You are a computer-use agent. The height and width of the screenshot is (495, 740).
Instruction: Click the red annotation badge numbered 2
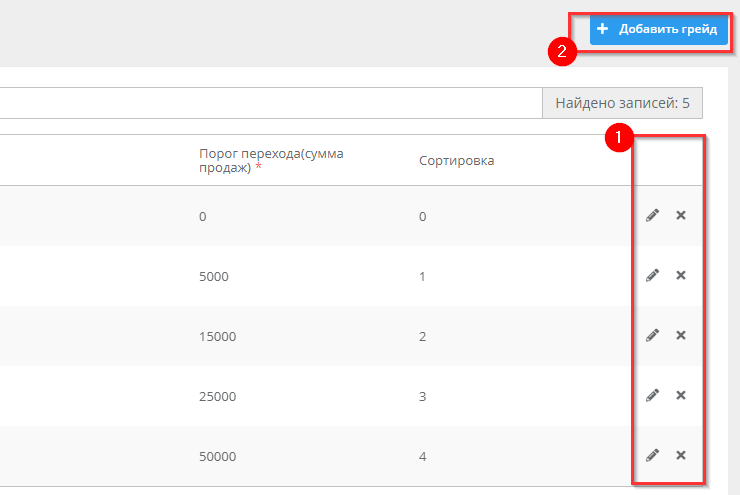(x=564, y=53)
